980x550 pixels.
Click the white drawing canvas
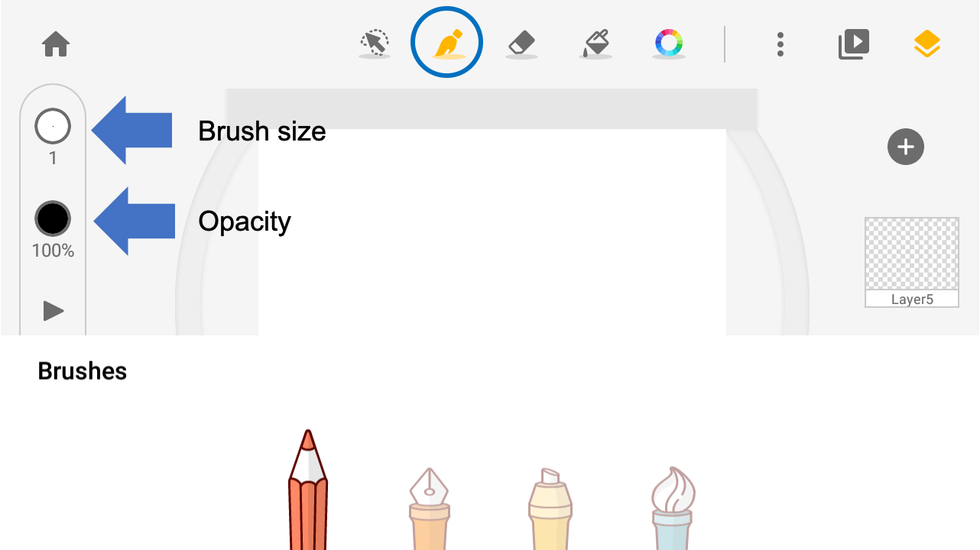click(x=492, y=229)
